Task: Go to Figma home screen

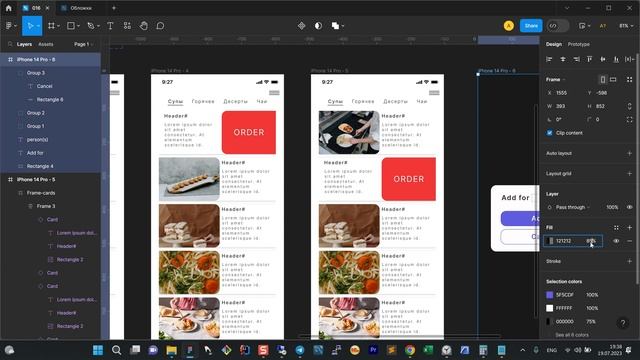Action: (x=9, y=8)
